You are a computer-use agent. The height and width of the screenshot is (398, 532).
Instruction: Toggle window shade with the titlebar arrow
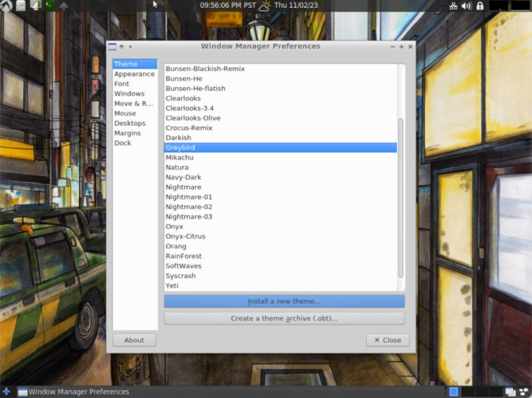(122, 47)
